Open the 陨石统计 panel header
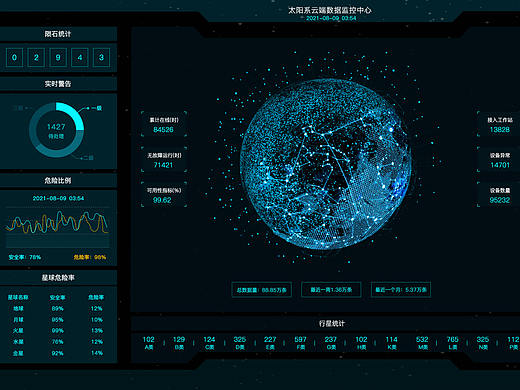 coord(58,34)
